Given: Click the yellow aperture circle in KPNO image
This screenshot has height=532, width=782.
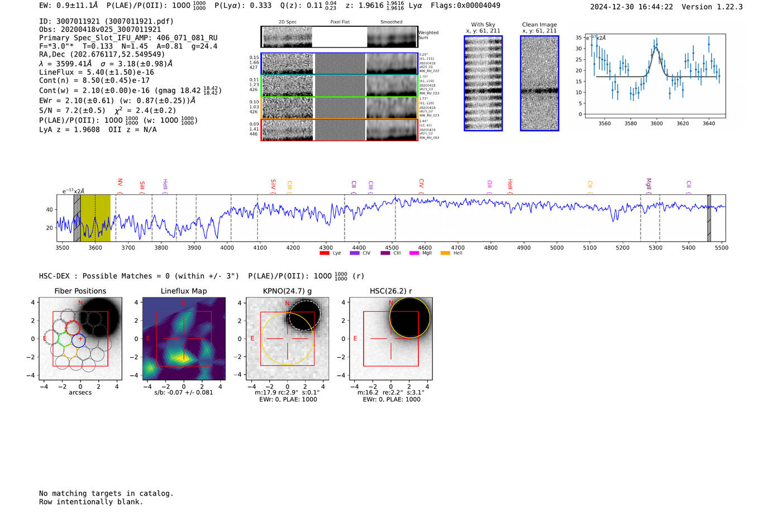Looking at the screenshot, I should pyautogui.click(x=288, y=339).
